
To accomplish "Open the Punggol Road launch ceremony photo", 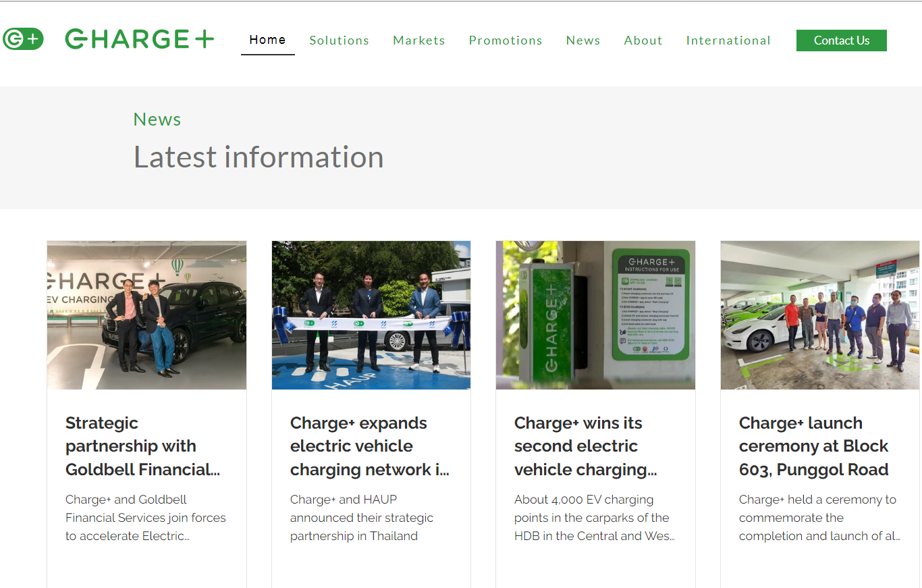I will click(x=819, y=315).
